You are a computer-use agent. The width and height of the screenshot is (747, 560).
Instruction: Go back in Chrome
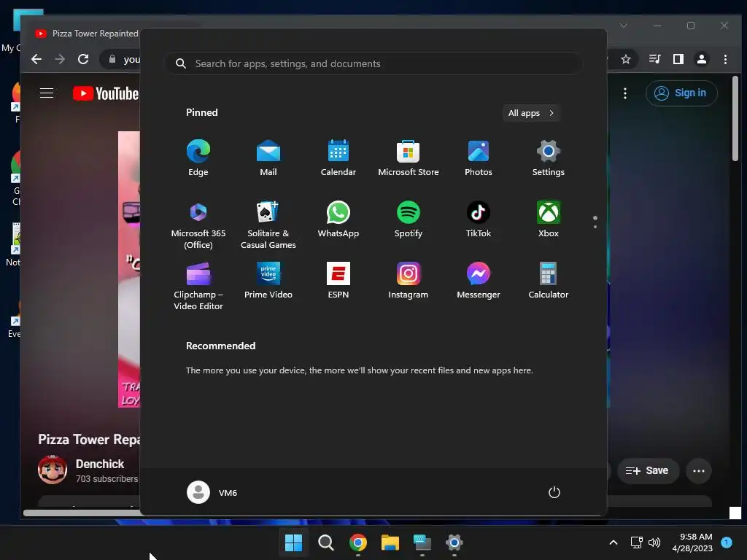click(x=36, y=59)
